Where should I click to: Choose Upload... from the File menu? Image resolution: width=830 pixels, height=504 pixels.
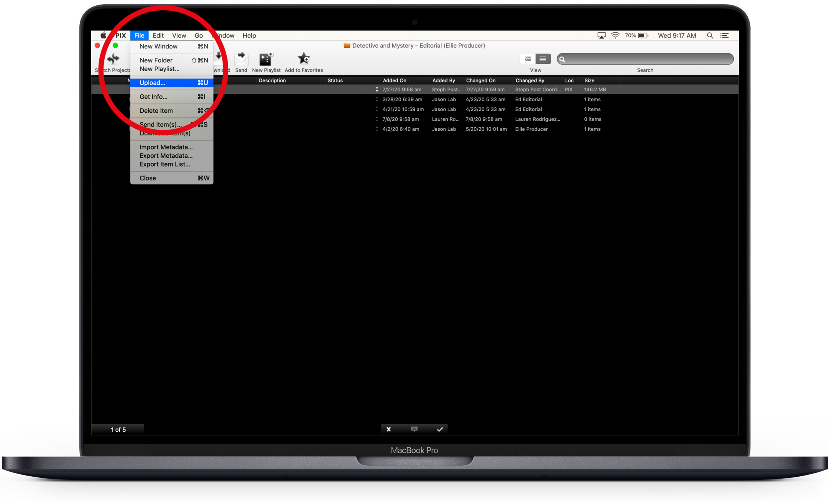click(152, 83)
